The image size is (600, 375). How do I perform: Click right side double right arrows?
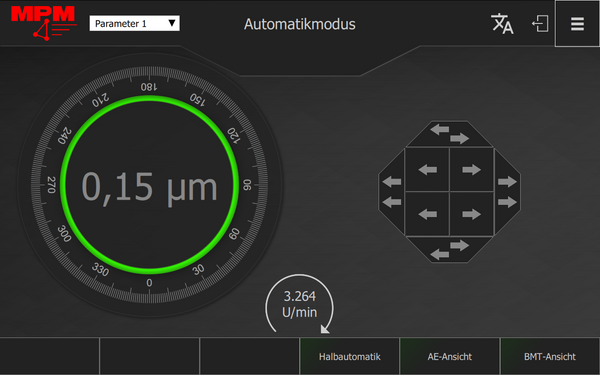[507, 192]
